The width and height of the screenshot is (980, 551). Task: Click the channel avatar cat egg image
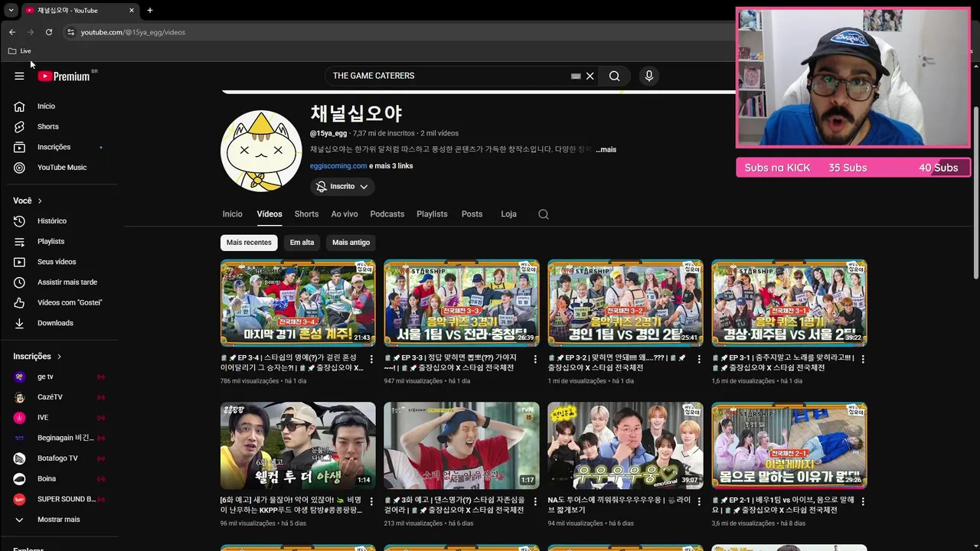(x=261, y=151)
